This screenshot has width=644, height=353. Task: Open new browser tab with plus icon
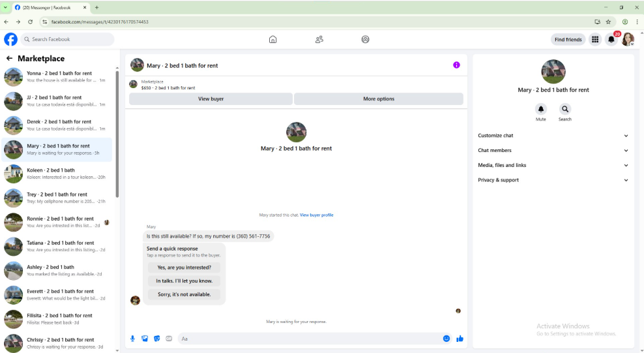pyautogui.click(x=97, y=7)
